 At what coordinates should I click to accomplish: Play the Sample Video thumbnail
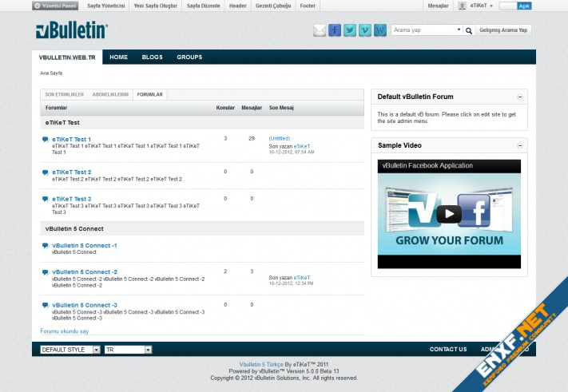point(449,214)
